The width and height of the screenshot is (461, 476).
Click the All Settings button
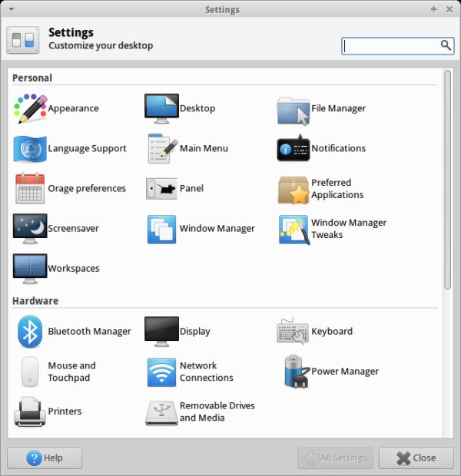click(x=335, y=458)
